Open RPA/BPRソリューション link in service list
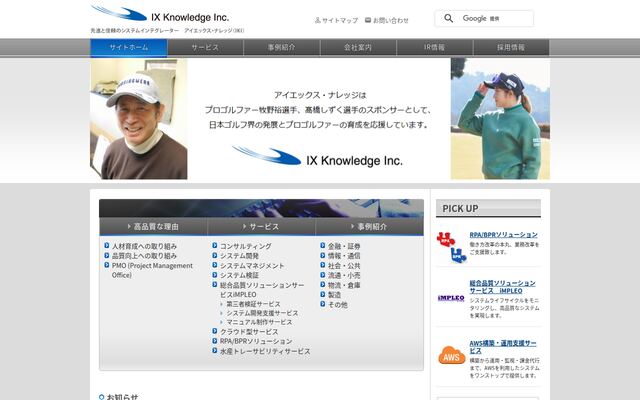The height and width of the screenshot is (400, 640). pos(256,341)
